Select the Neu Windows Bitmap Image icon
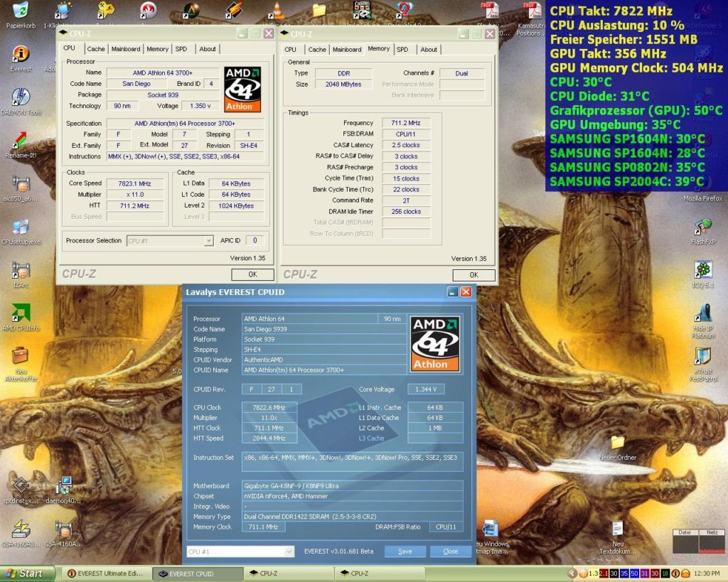Screen dimensions: 728x582 (490, 529)
